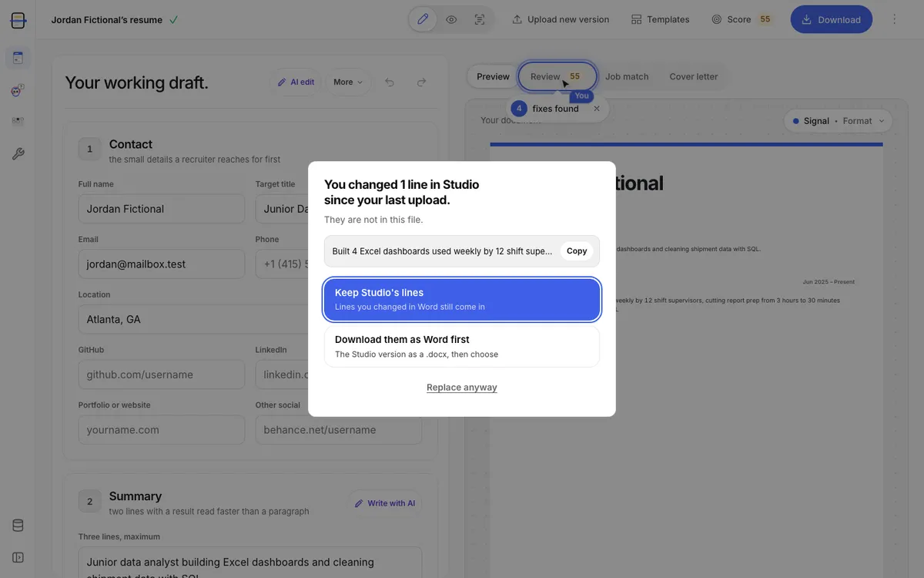Open the wrench tools sidebar icon
Viewport: 924px width, 578px height.
pyautogui.click(x=18, y=154)
